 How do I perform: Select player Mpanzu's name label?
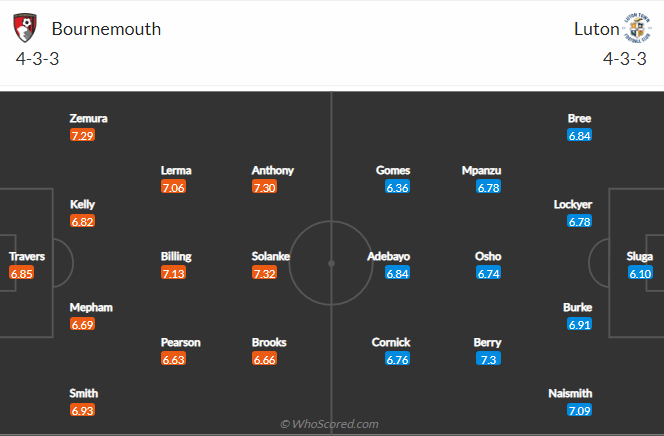tap(481, 171)
